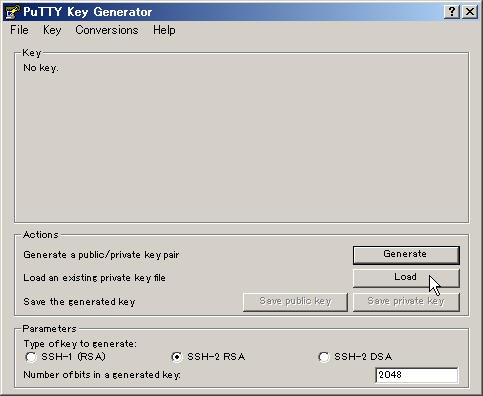The height and width of the screenshot is (396, 483).
Task: Click the Generate button
Action: pyautogui.click(x=406, y=255)
